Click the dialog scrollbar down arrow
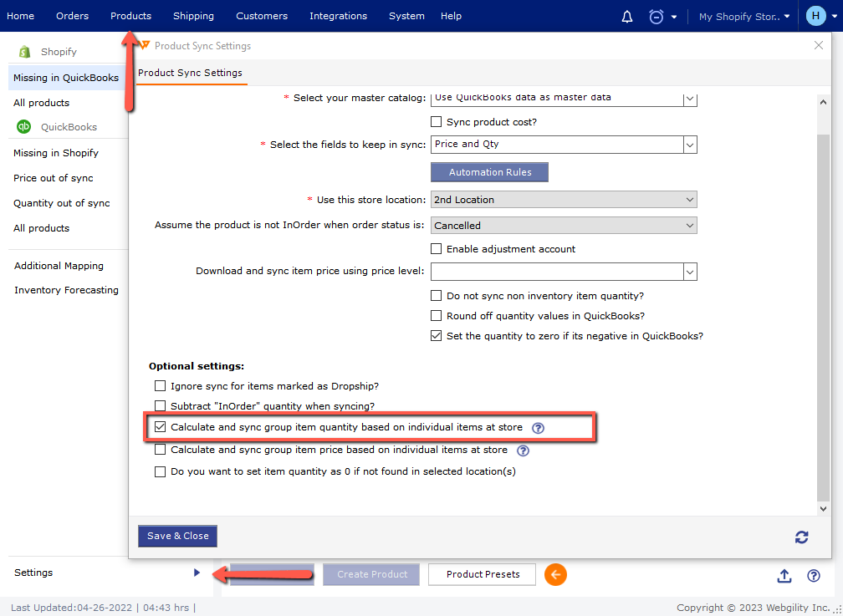This screenshot has height=616, width=843. [823, 508]
